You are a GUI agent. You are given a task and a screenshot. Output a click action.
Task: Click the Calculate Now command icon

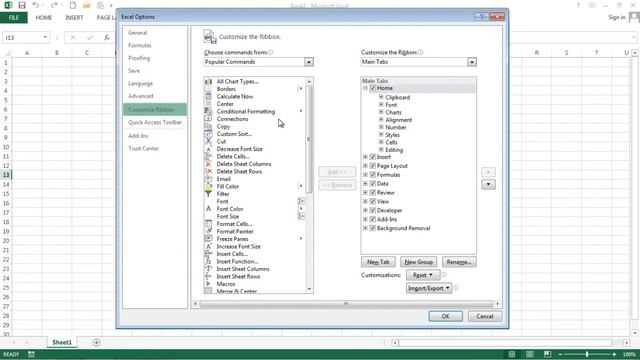click(208, 96)
